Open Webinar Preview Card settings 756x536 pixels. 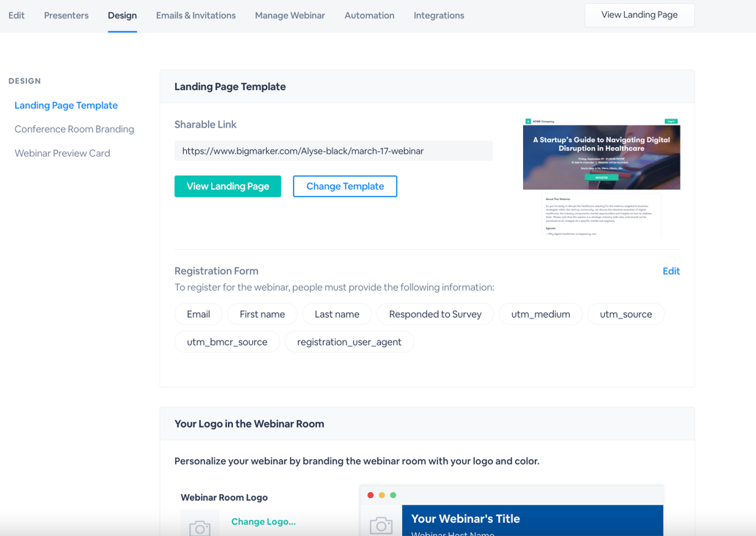(62, 153)
